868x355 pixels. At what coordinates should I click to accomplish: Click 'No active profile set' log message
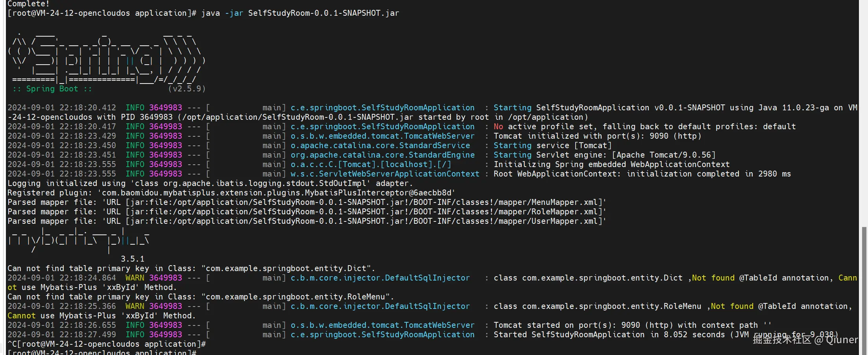click(x=645, y=126)
